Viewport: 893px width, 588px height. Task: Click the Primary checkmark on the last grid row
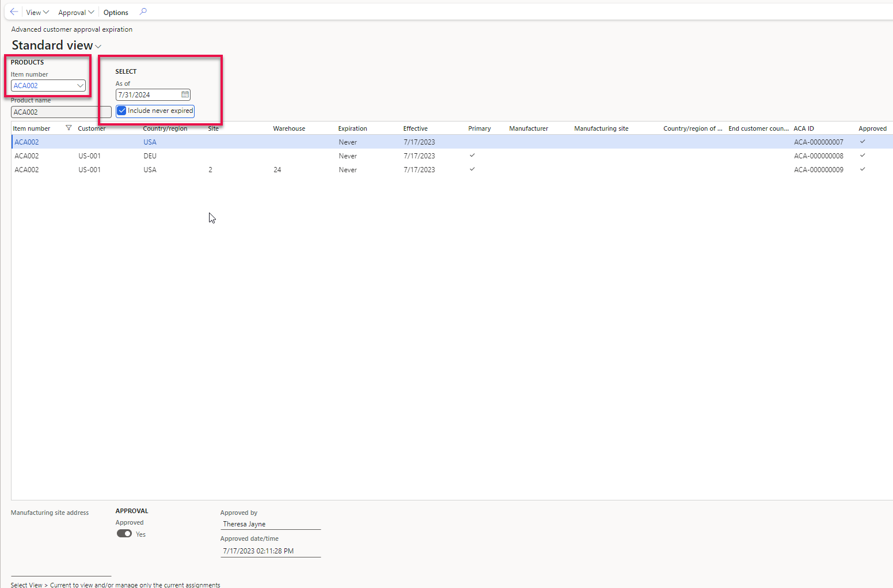472,169
